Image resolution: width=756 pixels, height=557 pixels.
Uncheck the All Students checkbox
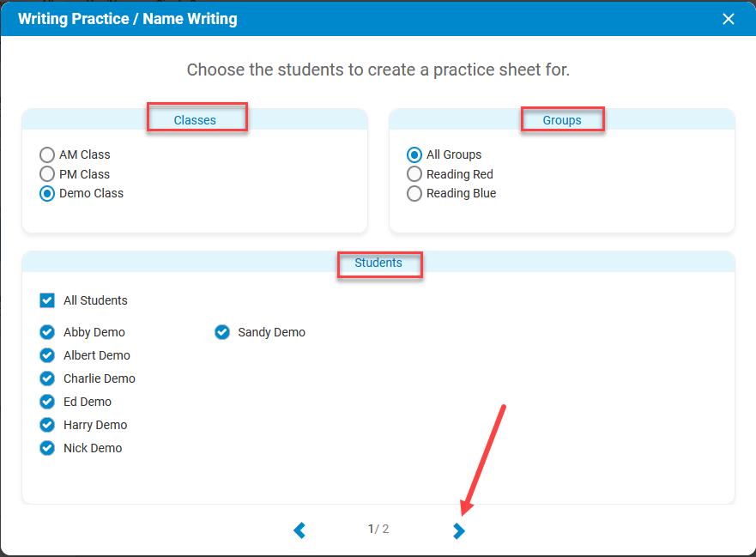pyautogui.click(x=47, y=300)
